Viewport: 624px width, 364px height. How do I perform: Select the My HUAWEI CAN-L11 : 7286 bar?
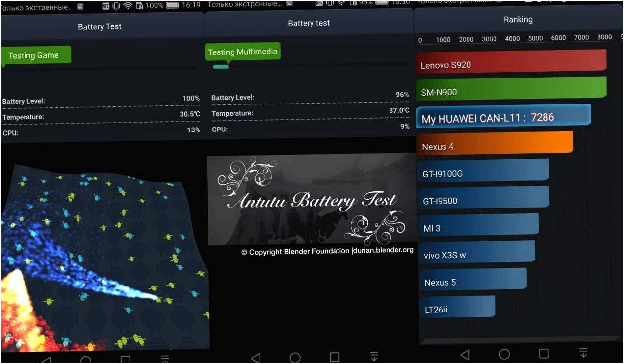point(503,116)
